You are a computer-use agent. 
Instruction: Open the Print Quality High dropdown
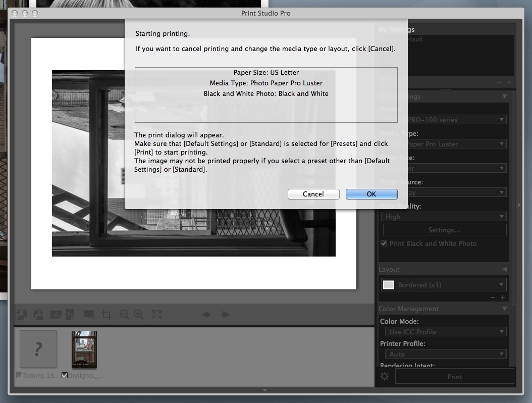pos(443,217)
